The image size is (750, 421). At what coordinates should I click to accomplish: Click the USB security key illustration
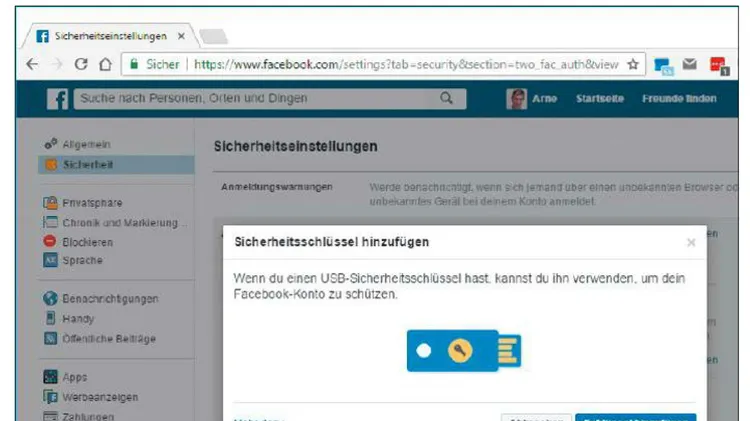464,351
